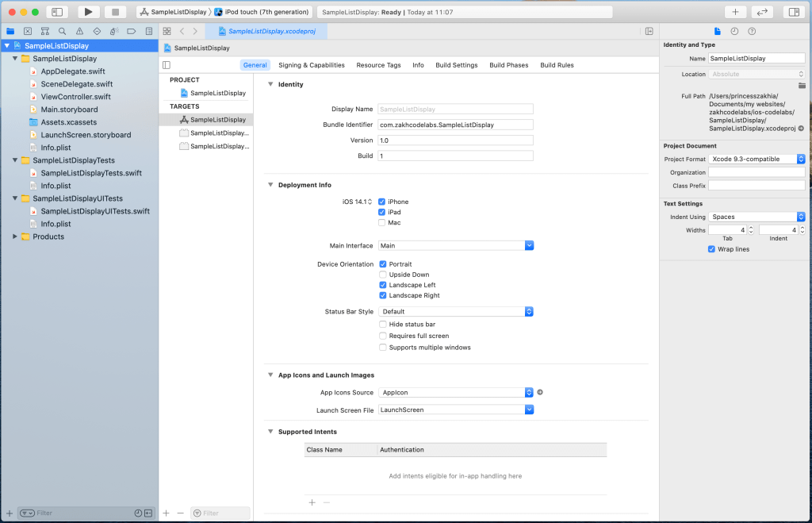Uncheck the iPad device checkbox
The width and height of the screenshot is (812, 523).
point(382,212)
